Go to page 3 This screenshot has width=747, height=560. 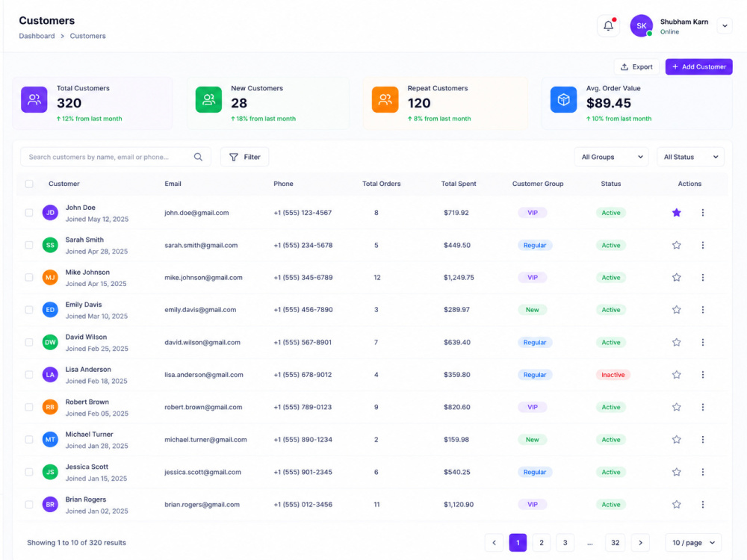click(565, 542)
